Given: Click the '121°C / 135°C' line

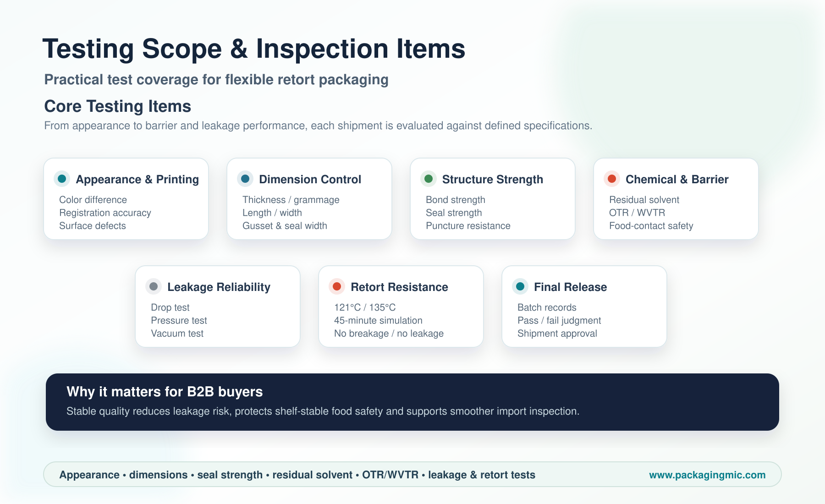Looking at the screenshot, I should (365, 307).
